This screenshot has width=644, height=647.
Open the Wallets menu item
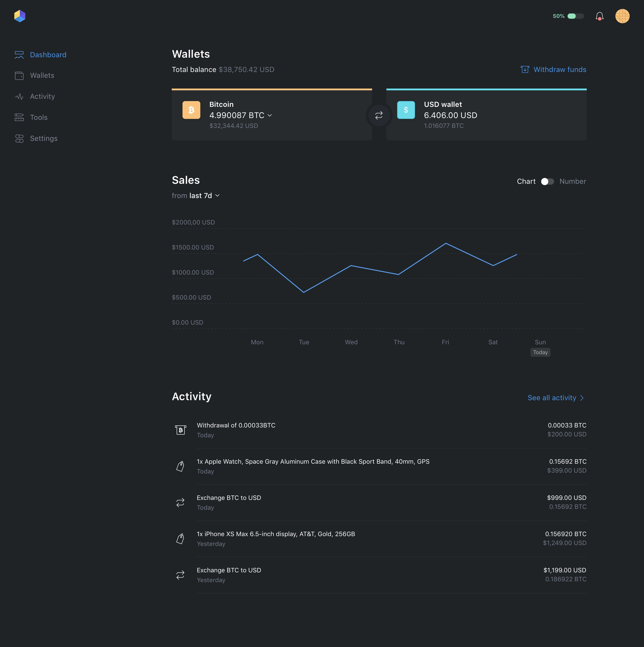(42, 76)
